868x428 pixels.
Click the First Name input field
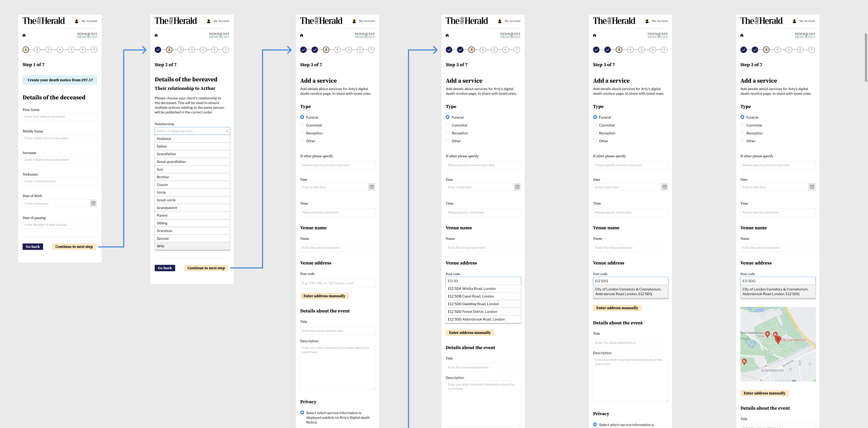60,117
